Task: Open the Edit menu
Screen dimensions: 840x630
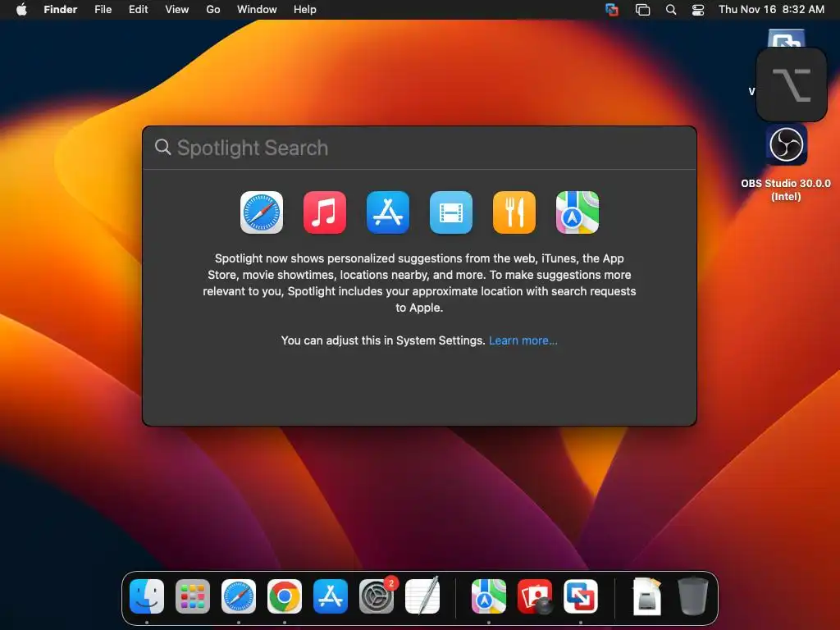Action: point(138,10)
